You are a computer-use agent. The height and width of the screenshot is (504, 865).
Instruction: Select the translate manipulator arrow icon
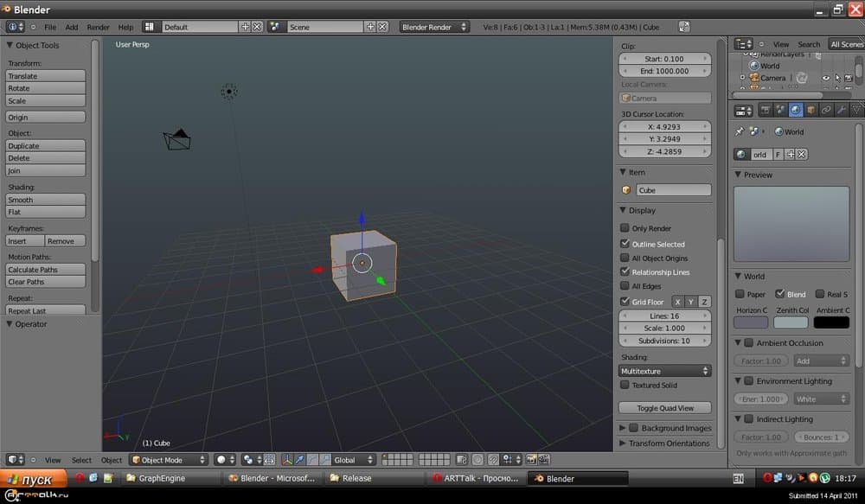pyautogui.click(x=299, y=459)
